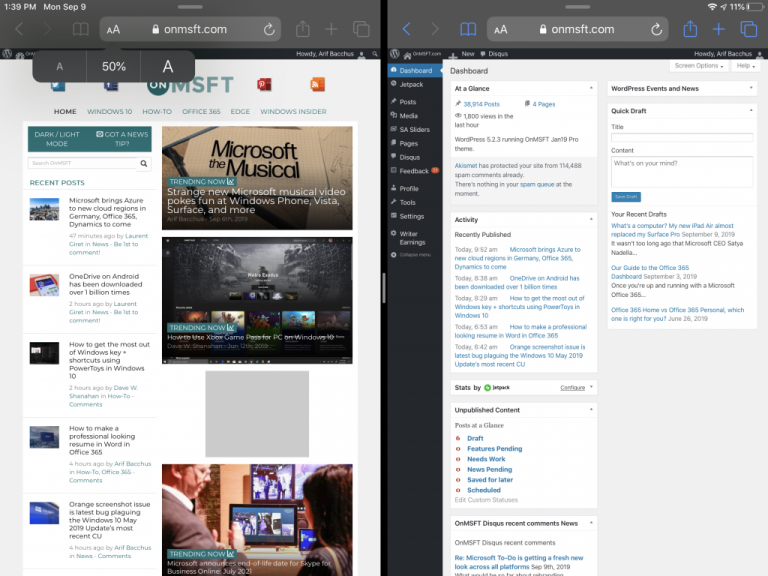This screenshot has width=768, height=576.
Task: Decrease text size with small A
Action: (x=59, y=67)
